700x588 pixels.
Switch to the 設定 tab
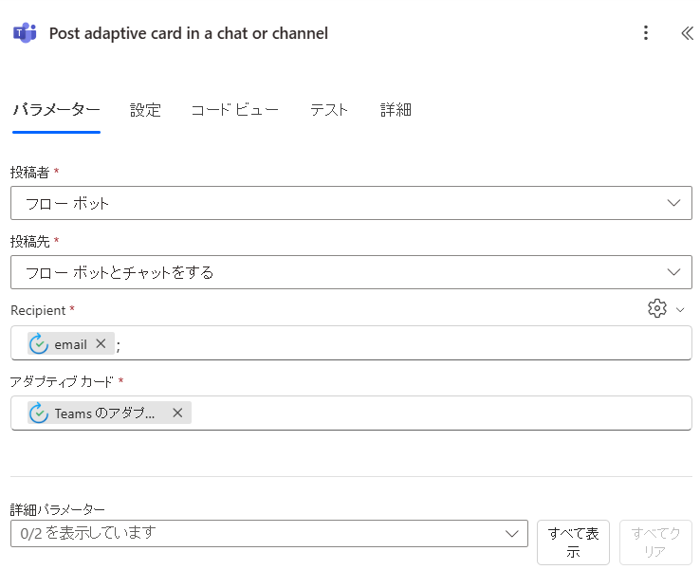(145, 110)
